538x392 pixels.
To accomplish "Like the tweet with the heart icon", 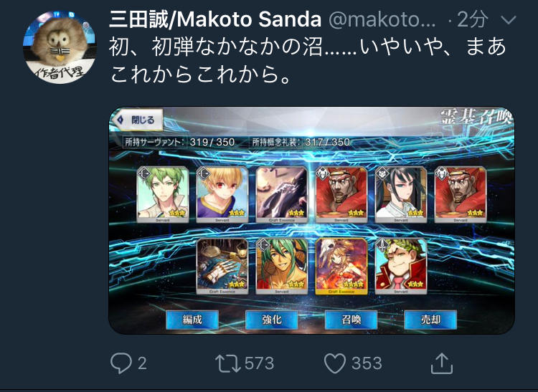I will tap(335, 363).
